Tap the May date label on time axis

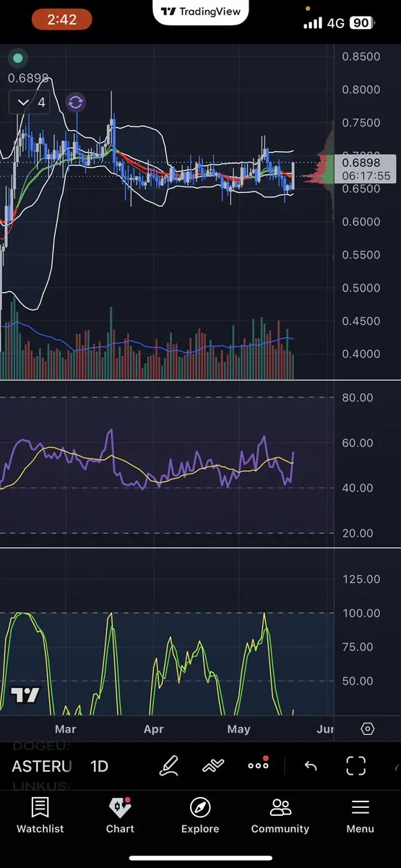click(x=238, y=728)
